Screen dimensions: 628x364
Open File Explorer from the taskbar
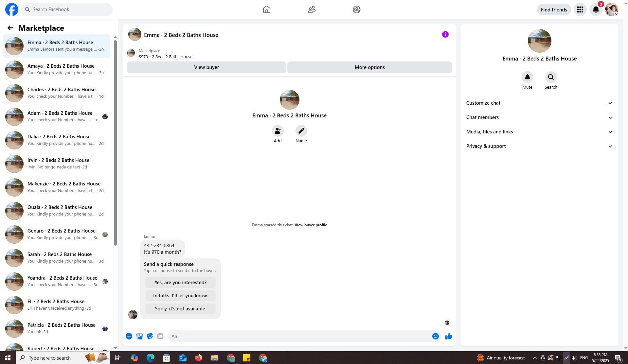pyautogui.click(x=215, y=358)
